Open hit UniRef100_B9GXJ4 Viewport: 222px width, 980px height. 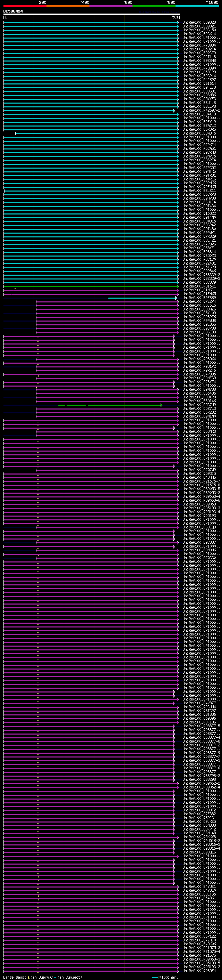(x=199, y=34)
